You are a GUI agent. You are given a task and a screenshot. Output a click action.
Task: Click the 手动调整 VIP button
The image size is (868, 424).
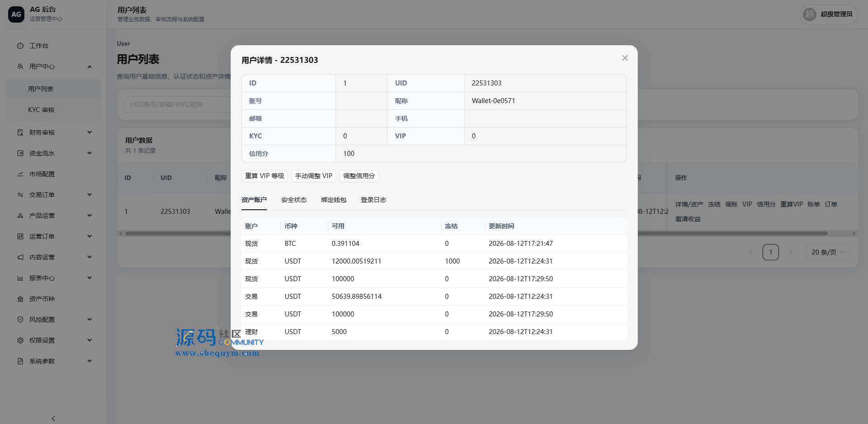(314, 176)
